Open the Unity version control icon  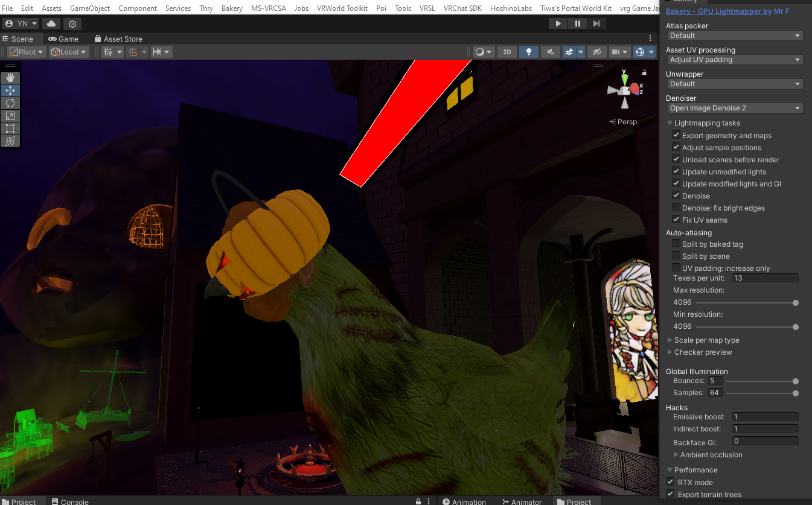coord(72,24)
